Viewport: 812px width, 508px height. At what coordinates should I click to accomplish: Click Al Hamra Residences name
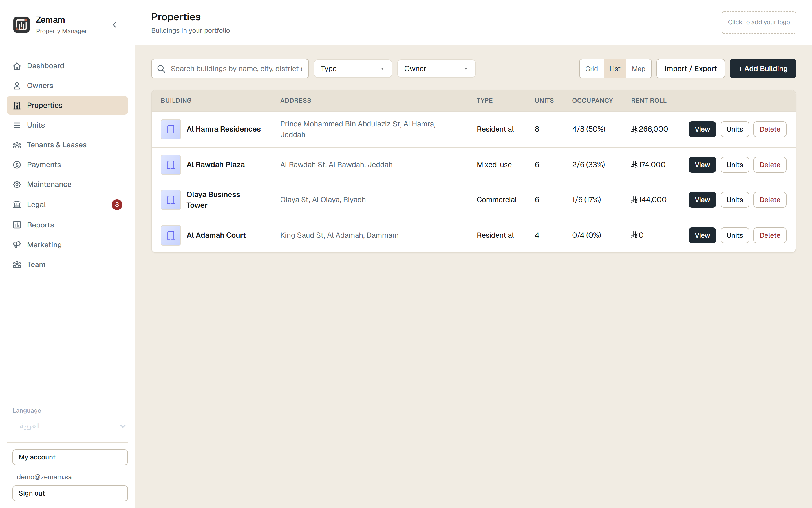coord(224,129)
